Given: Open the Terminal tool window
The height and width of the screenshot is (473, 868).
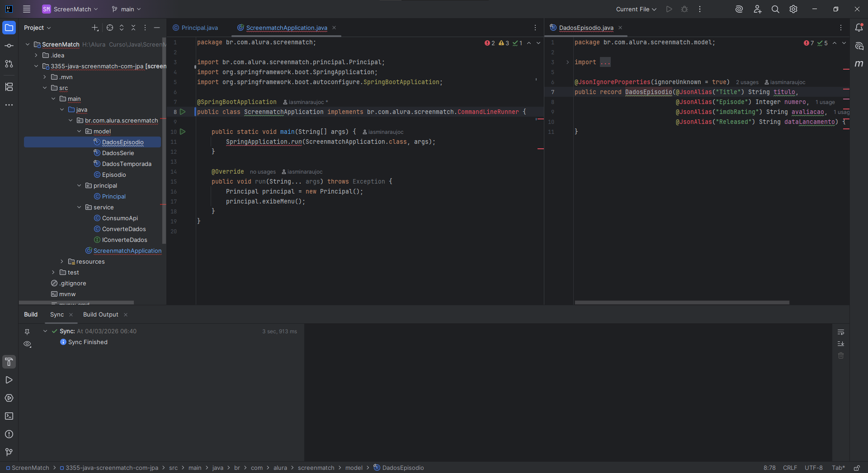Looking at the screenshot, I should click(x=9, y=416).
